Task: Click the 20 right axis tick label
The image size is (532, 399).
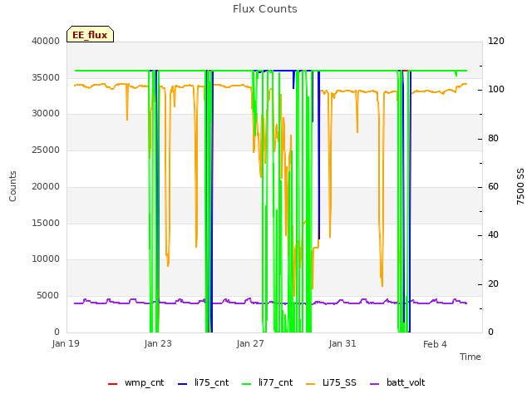Action: coord(493,283)
